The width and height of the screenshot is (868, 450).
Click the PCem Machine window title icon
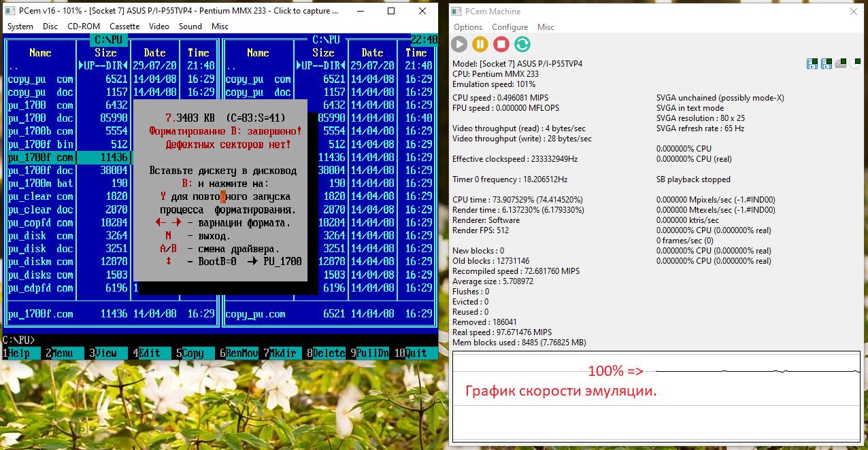tap(456, 12)
